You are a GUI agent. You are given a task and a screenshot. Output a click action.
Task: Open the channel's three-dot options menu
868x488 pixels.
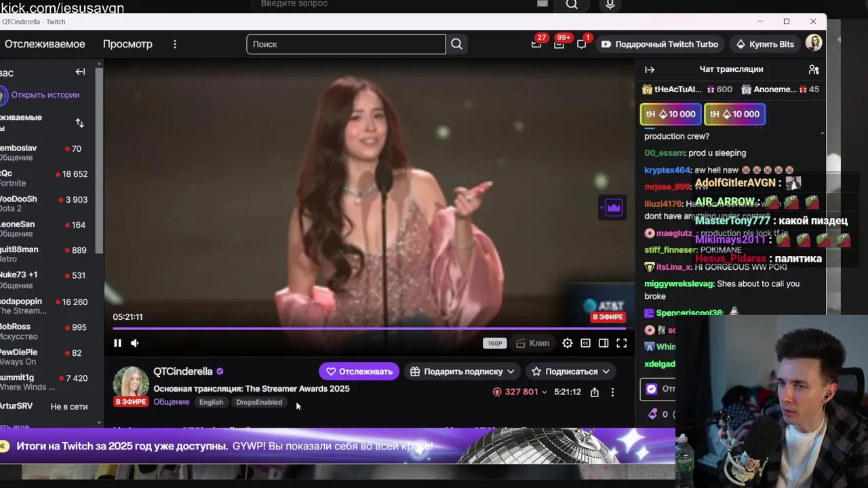(612, 392)
